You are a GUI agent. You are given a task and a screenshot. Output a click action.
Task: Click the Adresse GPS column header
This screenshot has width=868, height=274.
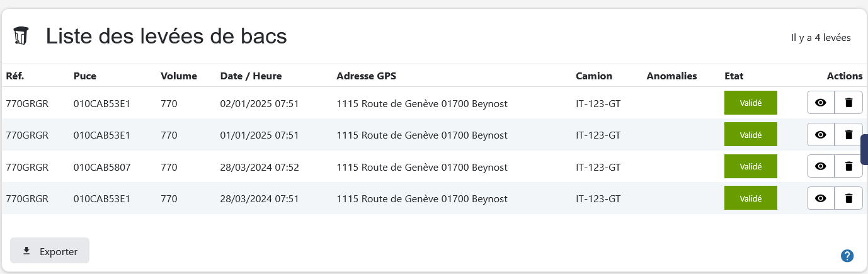367,76
